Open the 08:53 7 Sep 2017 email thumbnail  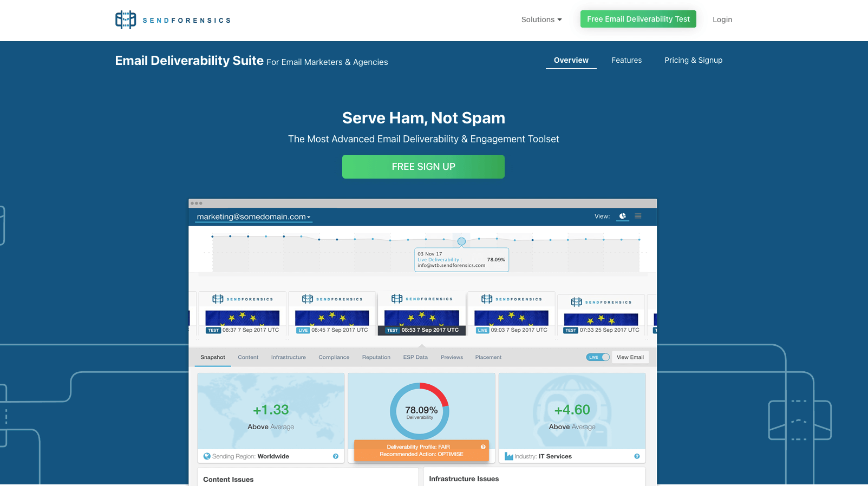click(422, 313)
